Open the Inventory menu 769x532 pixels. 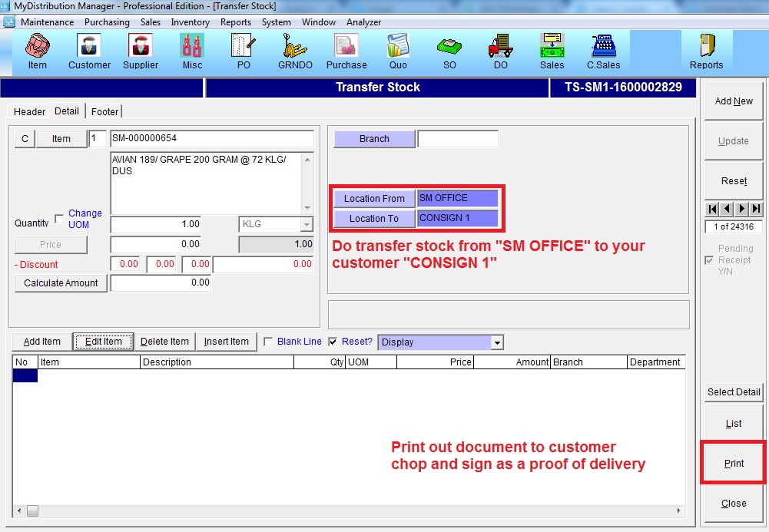(190, 22)
